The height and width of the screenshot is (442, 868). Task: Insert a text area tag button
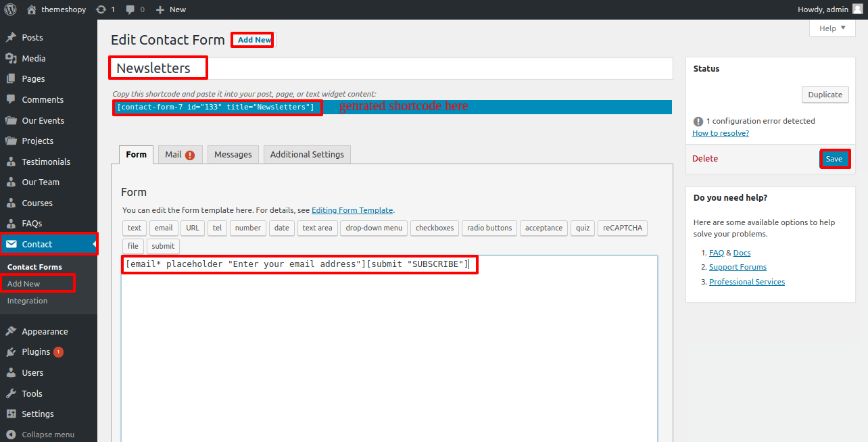pyautogui.click(x=317, y=228)
